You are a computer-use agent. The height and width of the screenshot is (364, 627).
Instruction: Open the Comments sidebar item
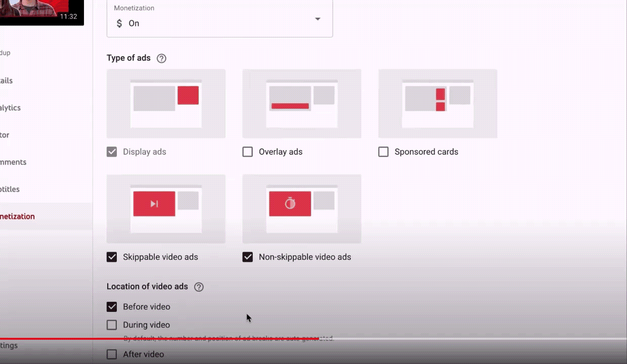click(13, 162)
